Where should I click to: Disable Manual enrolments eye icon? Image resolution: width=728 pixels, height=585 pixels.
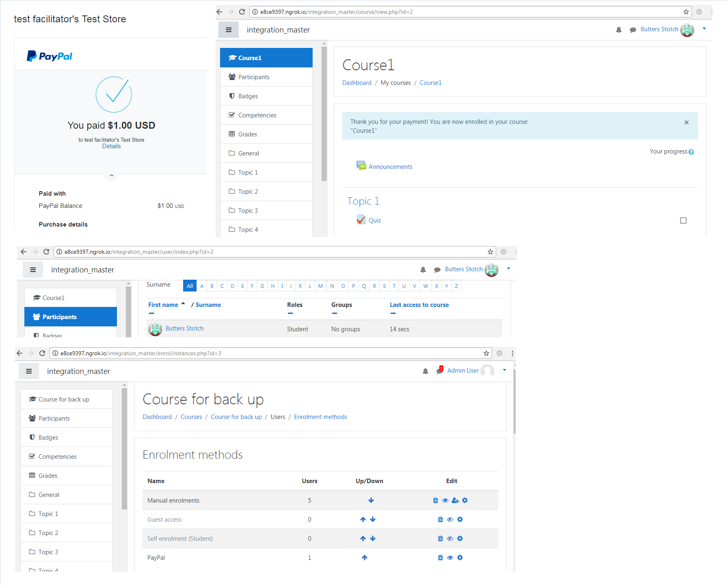445,500
